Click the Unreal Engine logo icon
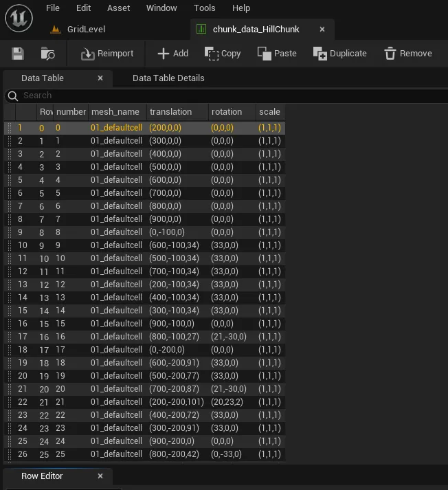This screenshot has height=490, width=448. click(19, 18)
